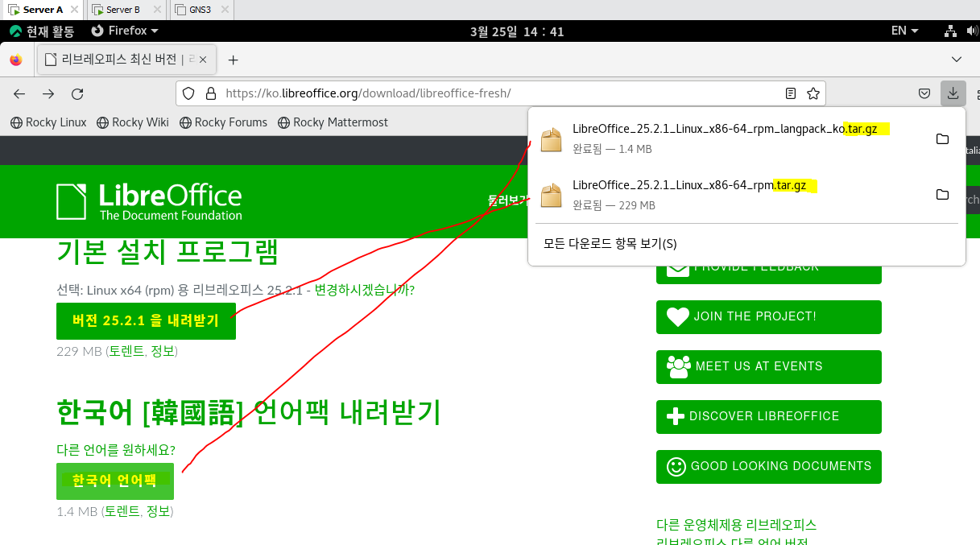Save page to Pocket icon
The image size is (980, 545).
[925, 93]
